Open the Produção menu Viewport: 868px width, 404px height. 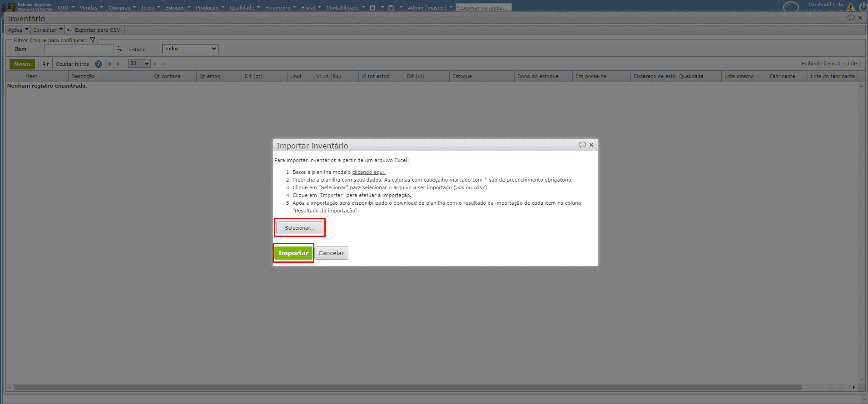tap(210, 8)
